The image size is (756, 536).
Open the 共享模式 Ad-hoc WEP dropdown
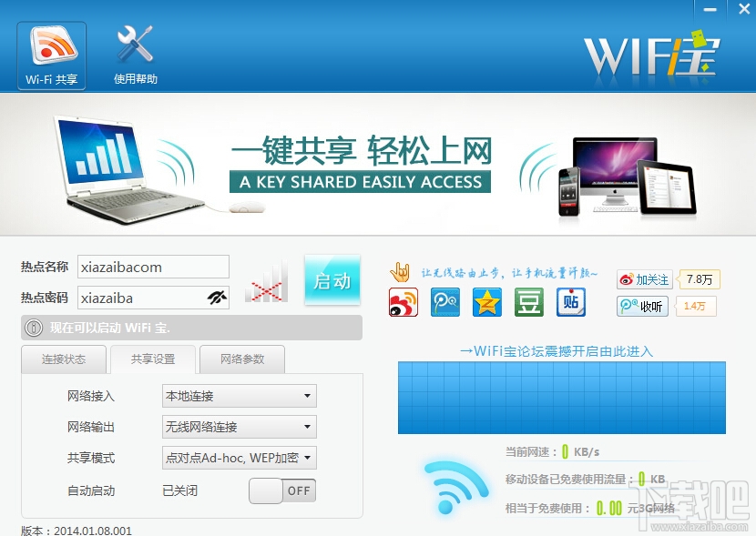(240, 458)
